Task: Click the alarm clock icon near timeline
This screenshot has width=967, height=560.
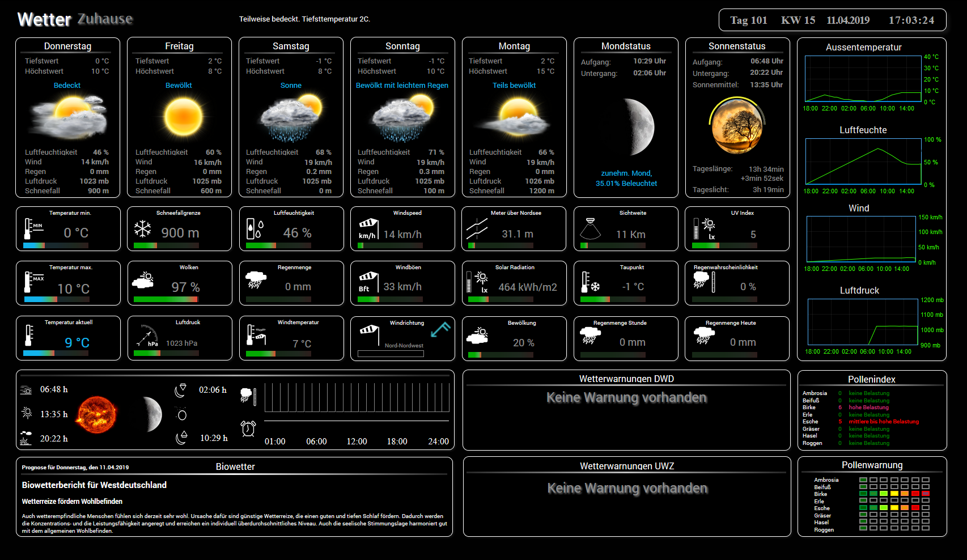Action: 248,429
